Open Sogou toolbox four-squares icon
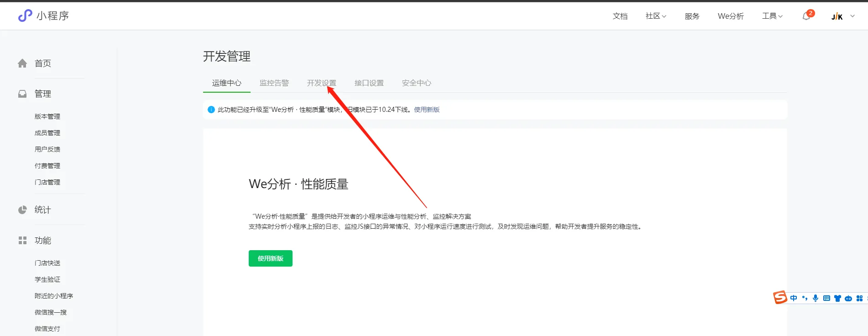Image resolution: width=868 pixels, height=336 pixels. [859, 298]
